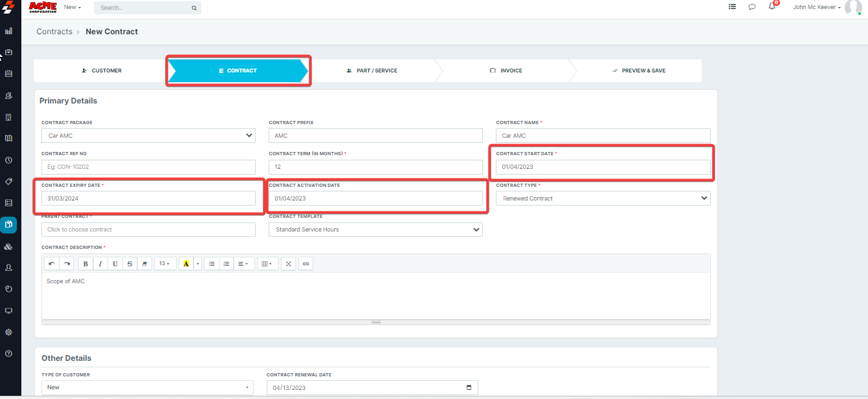
Task: Click the Parent Contract input field
Action: pos(148,230)
